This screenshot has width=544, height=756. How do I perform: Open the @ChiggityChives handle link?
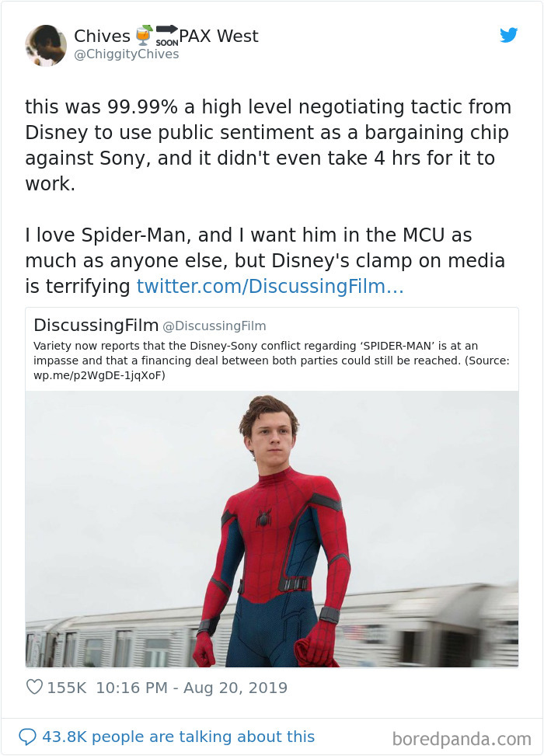click(127, 56)
